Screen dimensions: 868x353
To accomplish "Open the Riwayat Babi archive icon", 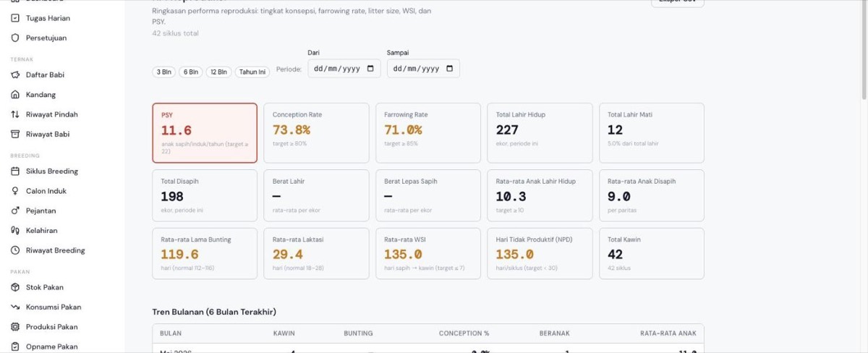I will [x=15, y=134].
